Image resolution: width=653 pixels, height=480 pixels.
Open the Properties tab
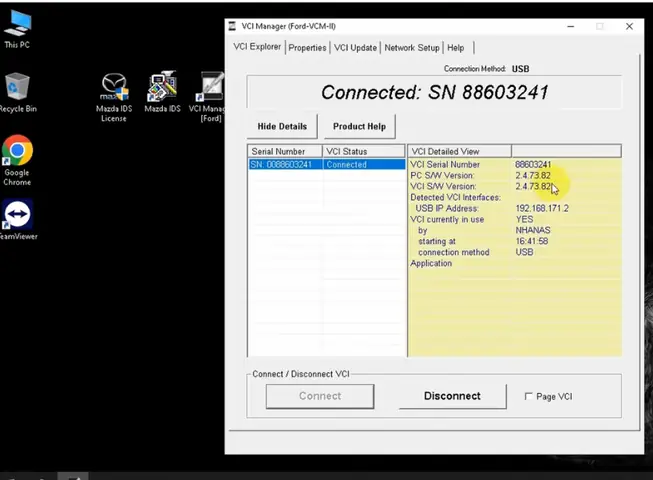pyautogui.click(x=307, y=48)
